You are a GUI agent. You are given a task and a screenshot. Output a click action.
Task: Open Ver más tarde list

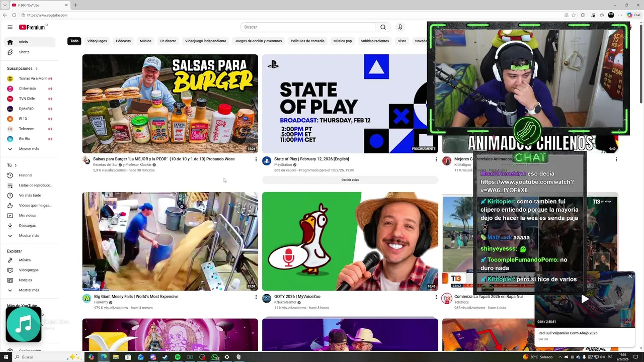pyautogui.click(x=30, y=196)
